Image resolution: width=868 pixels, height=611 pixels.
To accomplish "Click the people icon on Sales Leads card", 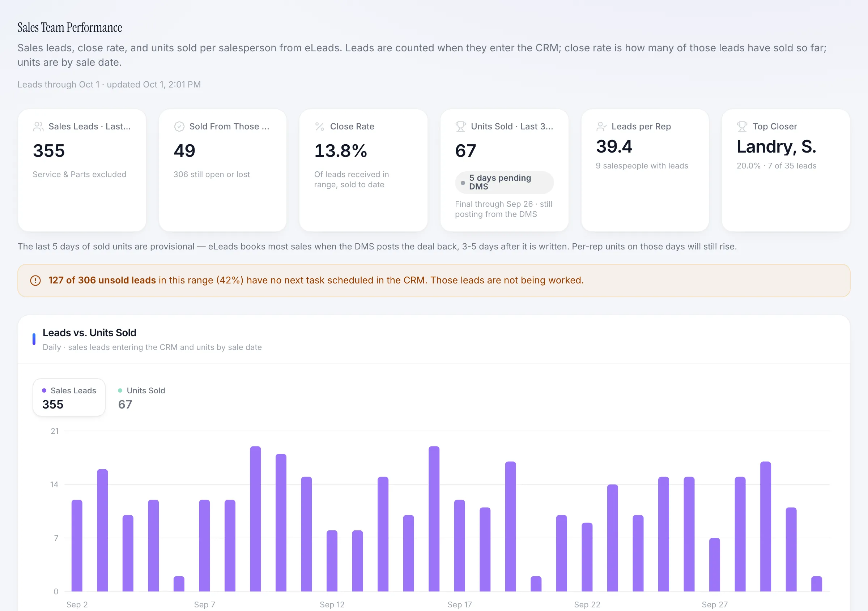I will tap(38, 127).
